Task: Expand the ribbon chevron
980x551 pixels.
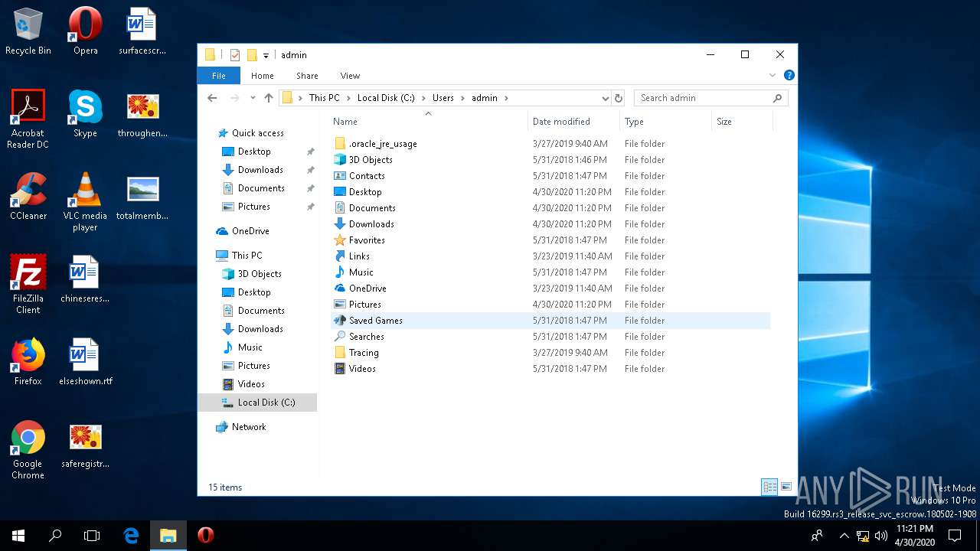Action: click(773, 75)
